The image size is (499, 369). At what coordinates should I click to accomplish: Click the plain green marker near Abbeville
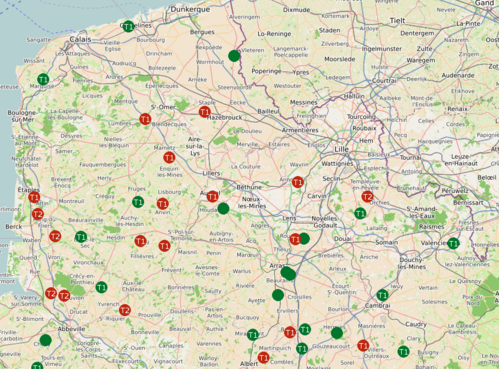[x=45, y=340]
